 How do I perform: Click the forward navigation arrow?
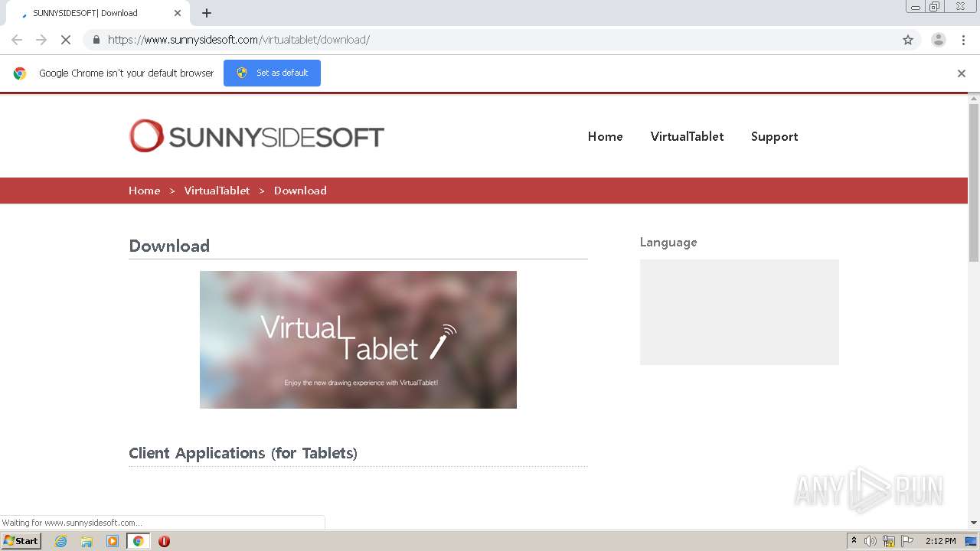(41, 40)
